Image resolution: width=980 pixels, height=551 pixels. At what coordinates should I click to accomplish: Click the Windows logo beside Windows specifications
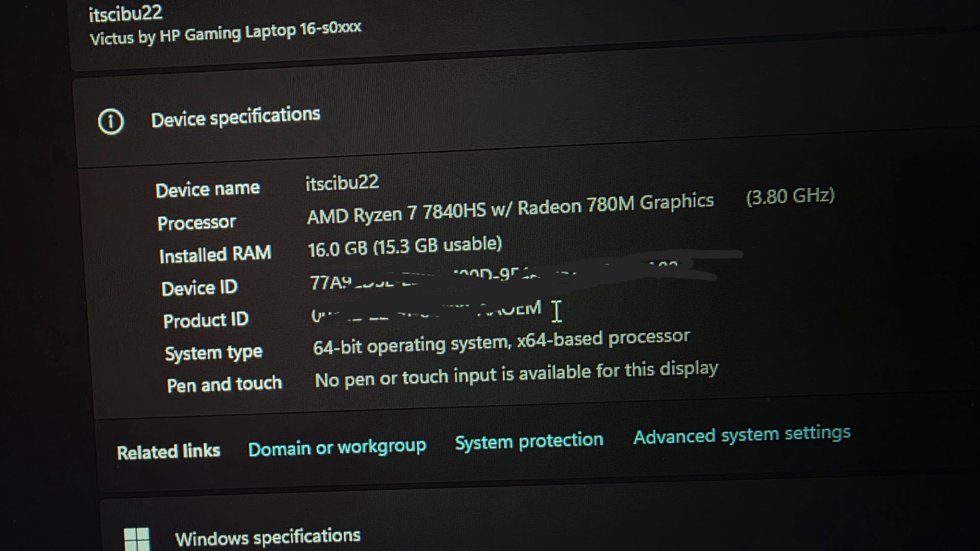[x=137, y=540]
